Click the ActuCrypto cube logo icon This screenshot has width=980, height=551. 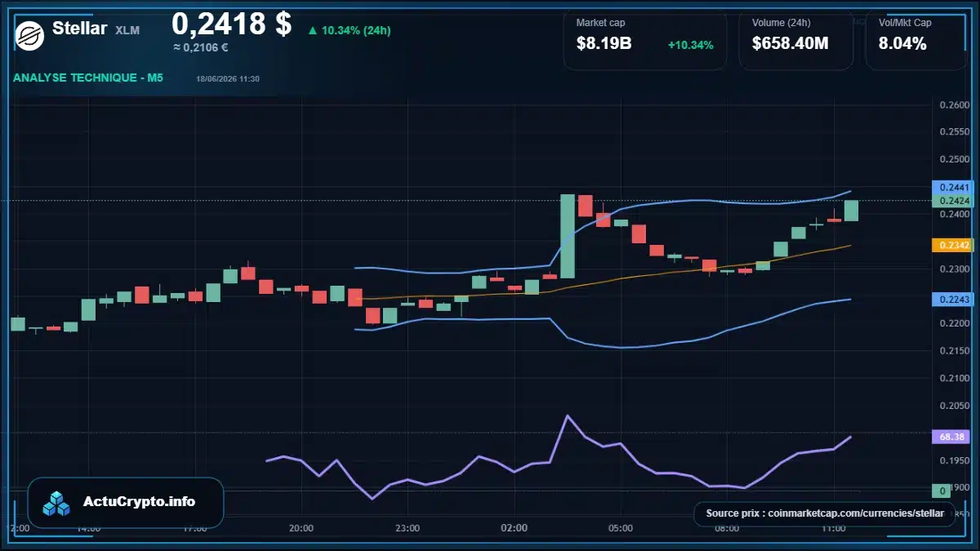coord(57,503)
